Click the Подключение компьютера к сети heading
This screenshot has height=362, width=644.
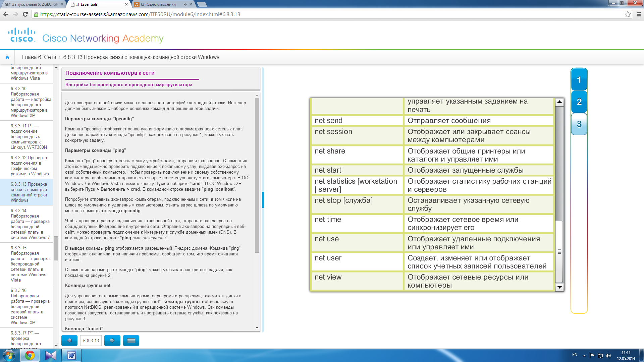110,73
